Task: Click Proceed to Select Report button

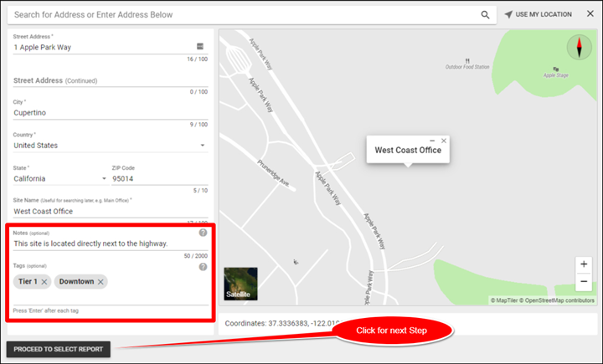Action: tap(58, 349)
